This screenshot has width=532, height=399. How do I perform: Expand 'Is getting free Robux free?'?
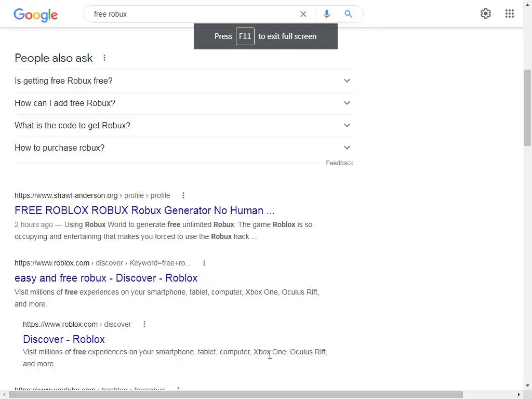click(x=184, y=81)
